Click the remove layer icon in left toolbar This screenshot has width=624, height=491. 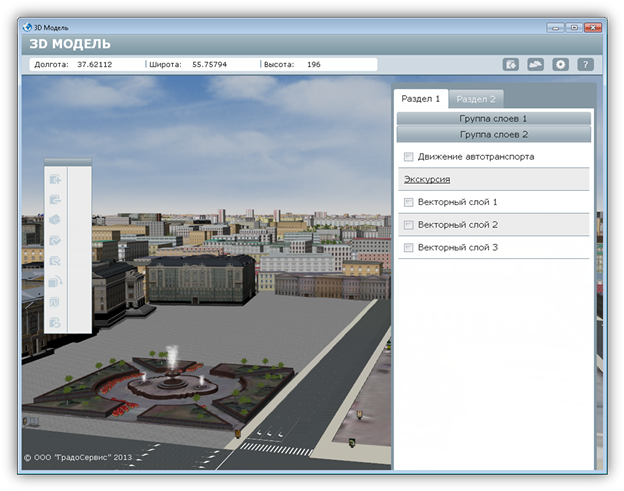(56, 200)
